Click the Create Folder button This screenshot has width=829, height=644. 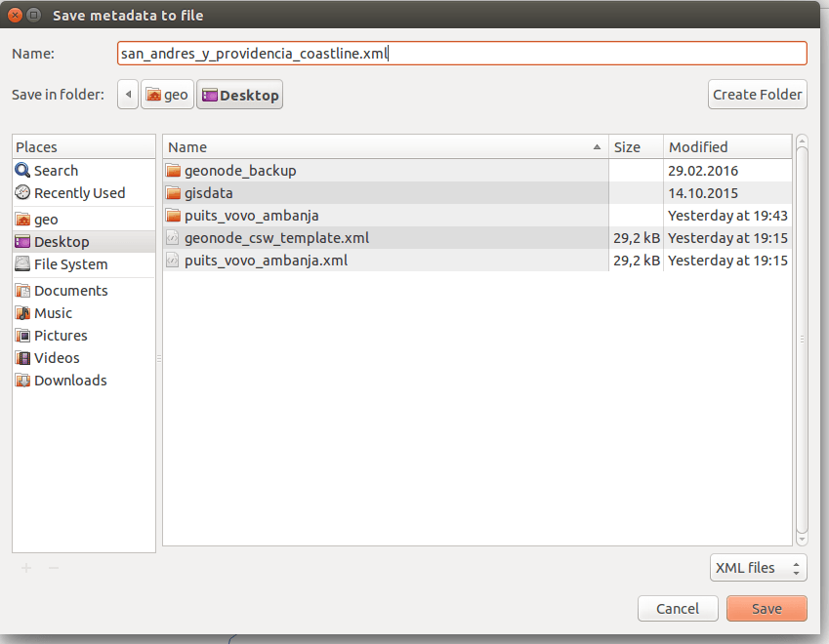point(758,95)
